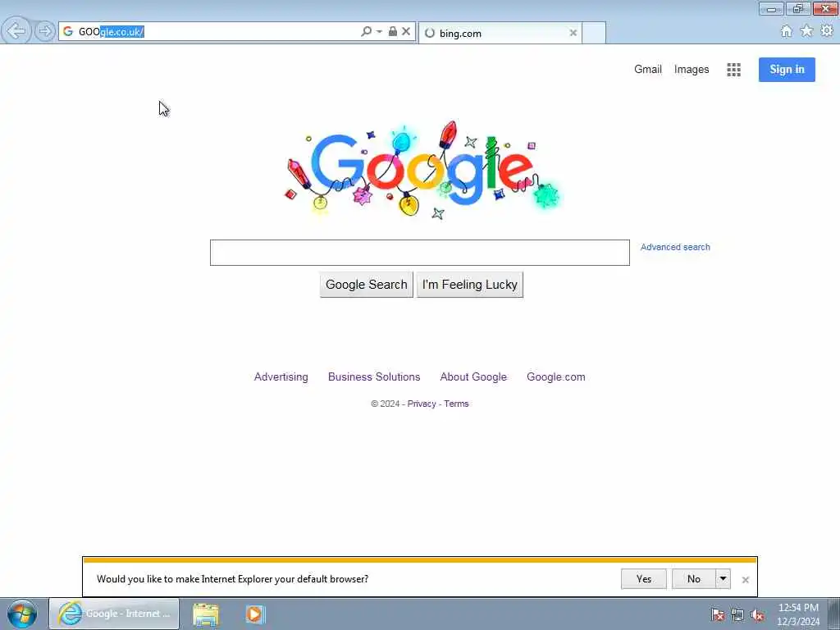
Task: Click the browser Forward arrow button
Action: click(45, 31)
